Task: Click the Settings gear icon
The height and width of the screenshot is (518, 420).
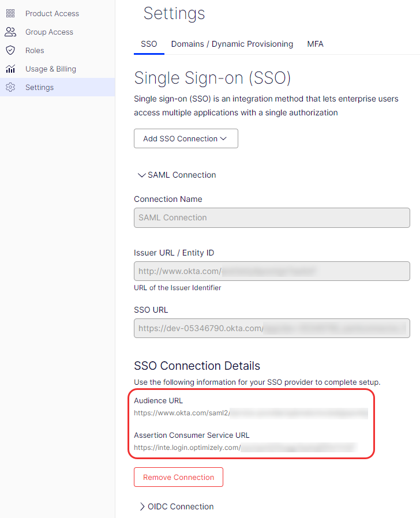Action: pyautogui.click(x=10, y=87)
